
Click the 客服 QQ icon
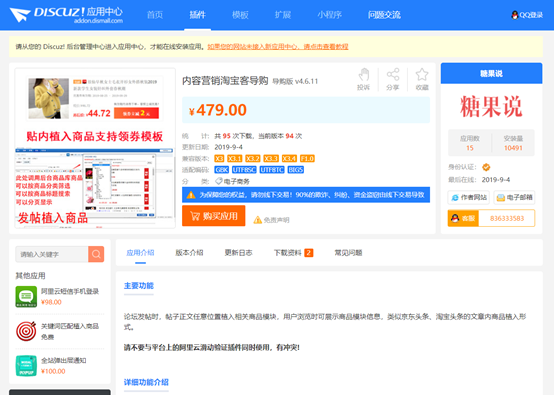click(x=455, y=218)
